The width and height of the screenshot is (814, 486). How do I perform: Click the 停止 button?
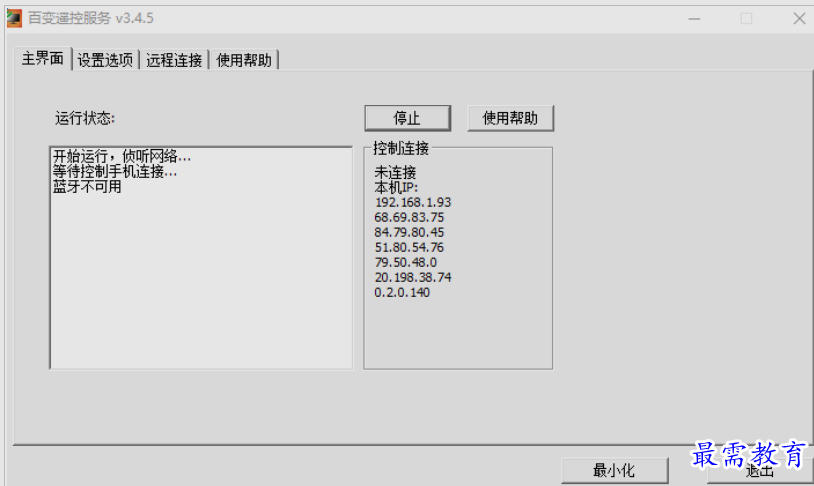click(x=408, y=118)
